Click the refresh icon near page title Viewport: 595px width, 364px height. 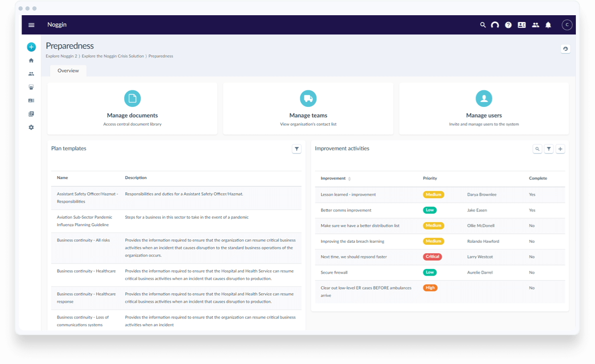(566, 49)
